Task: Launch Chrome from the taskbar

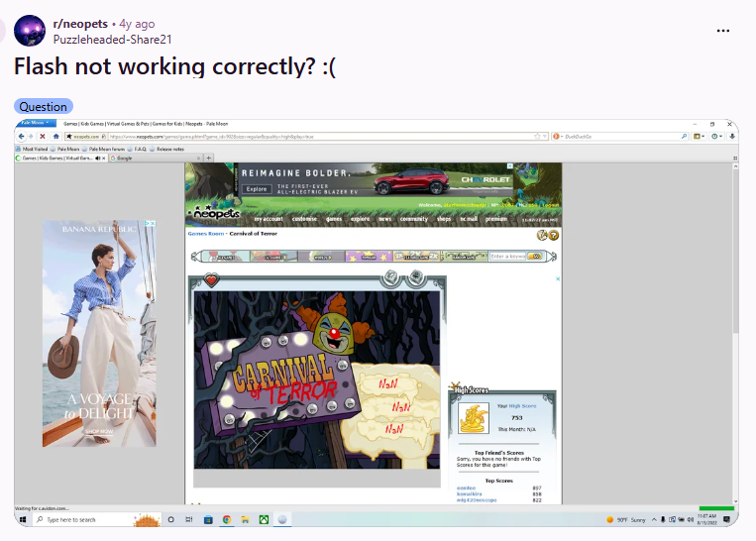Action: click(x=227, y=519)
